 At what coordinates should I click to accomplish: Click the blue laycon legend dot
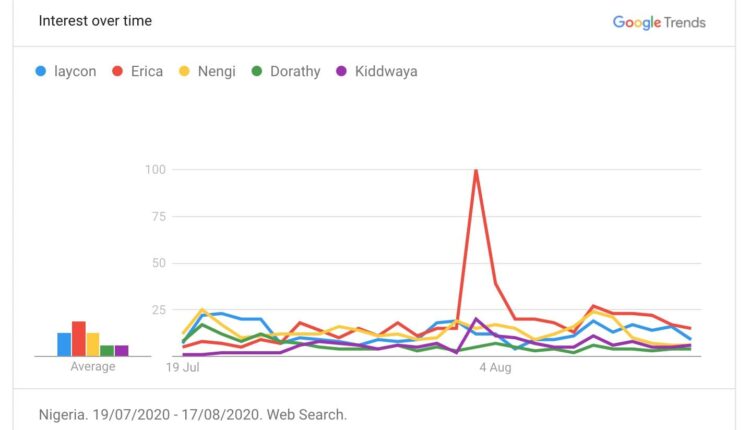(40, 71)
